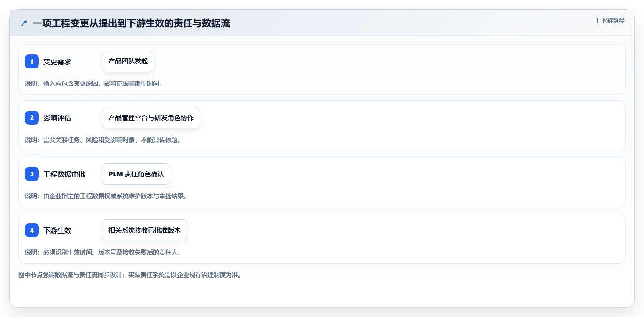Select the 产品管理平台与研发角色协作 chip
644x317 pixels.
pos(151,118)
